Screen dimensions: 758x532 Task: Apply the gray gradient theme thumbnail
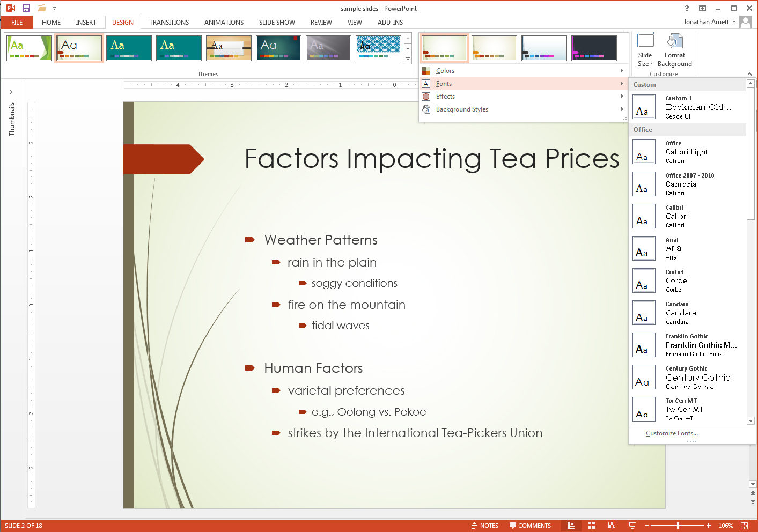click(328, 48)
